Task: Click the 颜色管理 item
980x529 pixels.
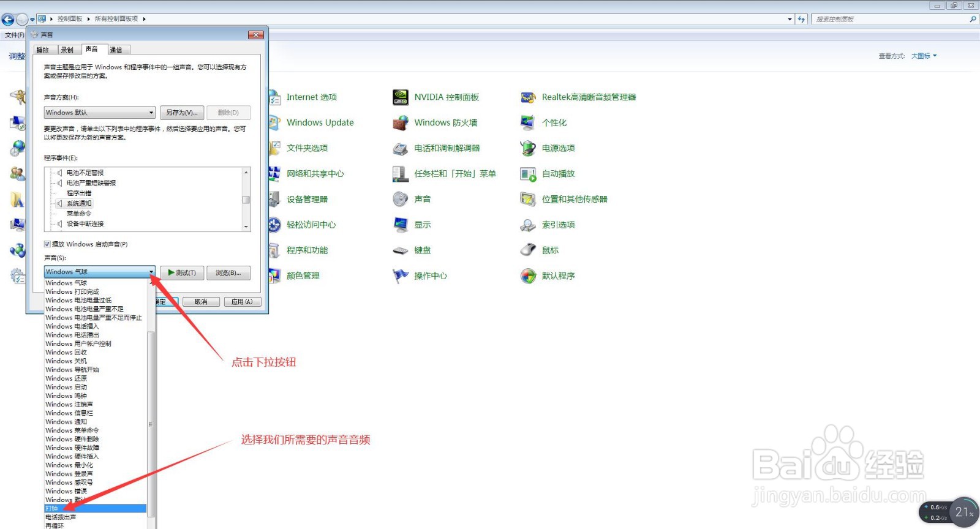Action: tap(303, 276)
